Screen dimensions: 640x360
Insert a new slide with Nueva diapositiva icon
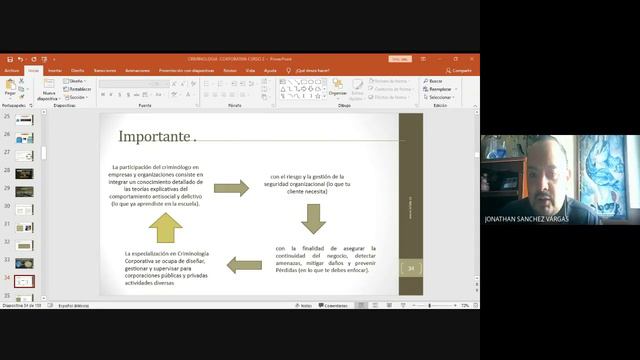[49, 84]
